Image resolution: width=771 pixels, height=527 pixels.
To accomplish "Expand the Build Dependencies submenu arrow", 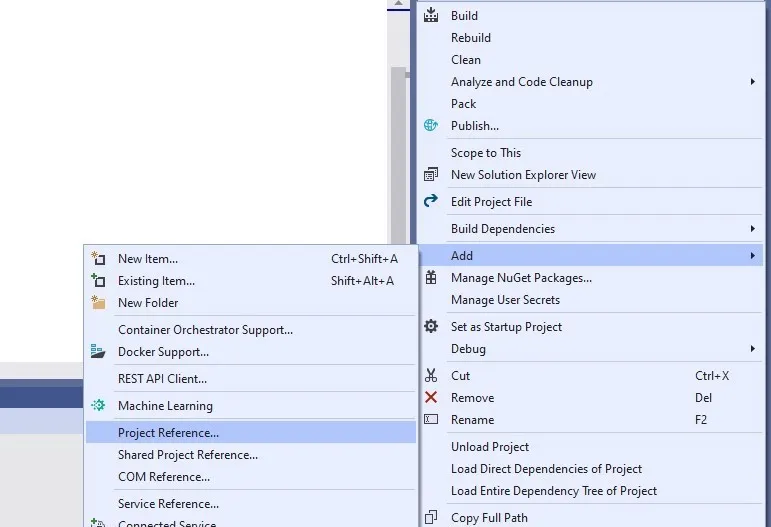I will pyautogui.click(x=752, y=229).
